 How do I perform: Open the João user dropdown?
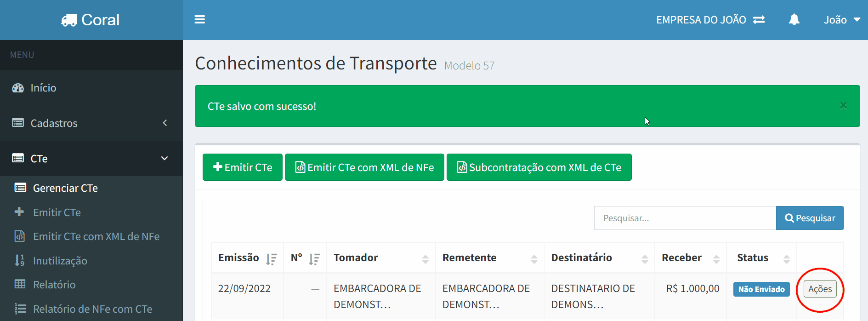click(841, 20)
